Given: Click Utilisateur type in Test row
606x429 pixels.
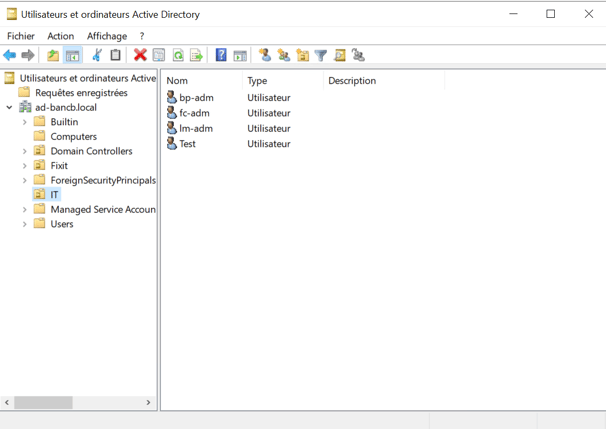Looking at the screenshot, I should tap(269, 144).
